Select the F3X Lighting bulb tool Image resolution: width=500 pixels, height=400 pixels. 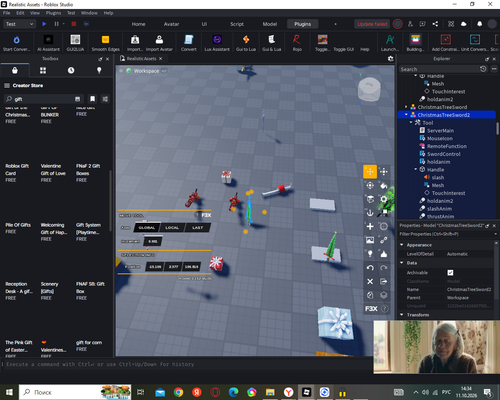[370, 254]
